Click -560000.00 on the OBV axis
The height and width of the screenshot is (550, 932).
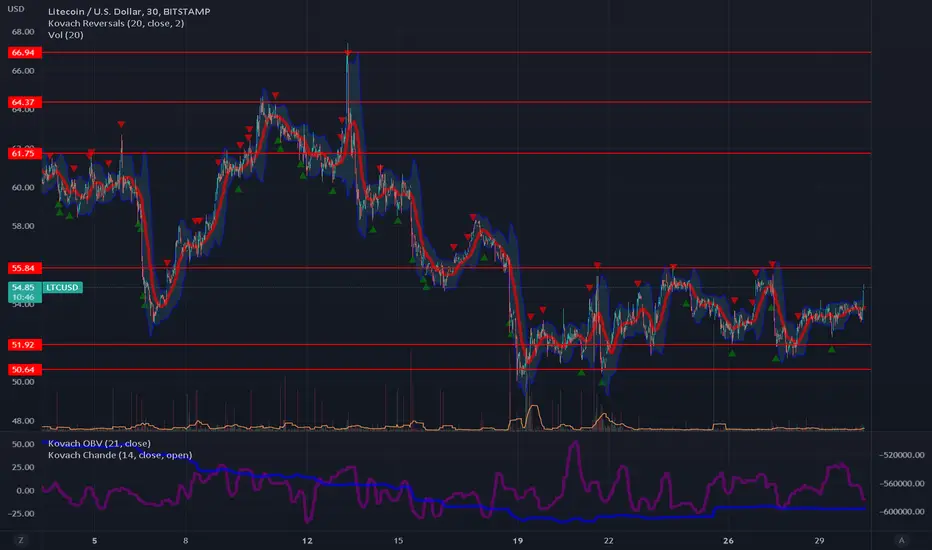pyautogui.click(x=902, y=484)
